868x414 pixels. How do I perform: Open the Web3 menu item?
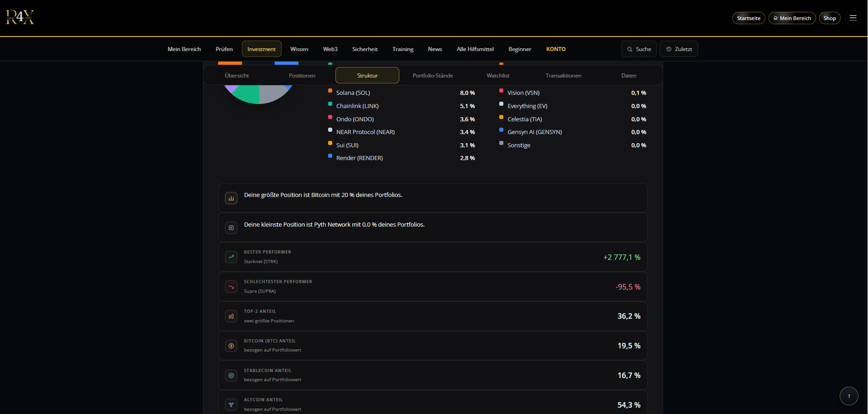tap(330, 49)
